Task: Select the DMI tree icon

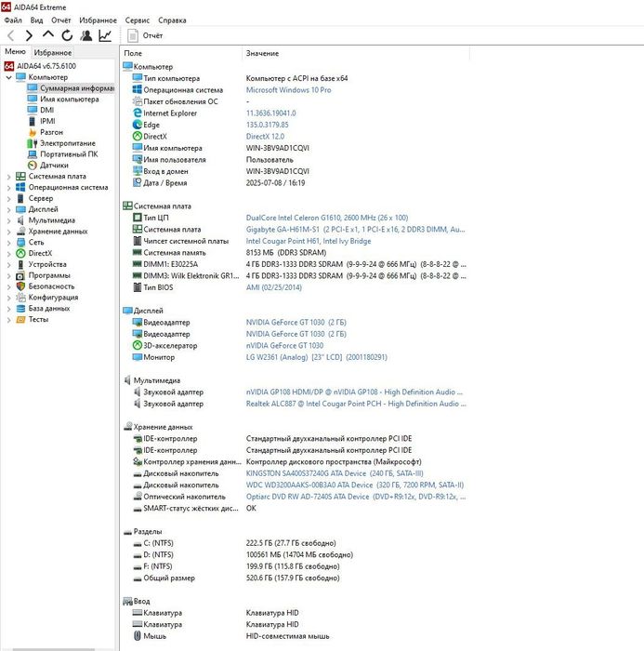Action: 33,110
